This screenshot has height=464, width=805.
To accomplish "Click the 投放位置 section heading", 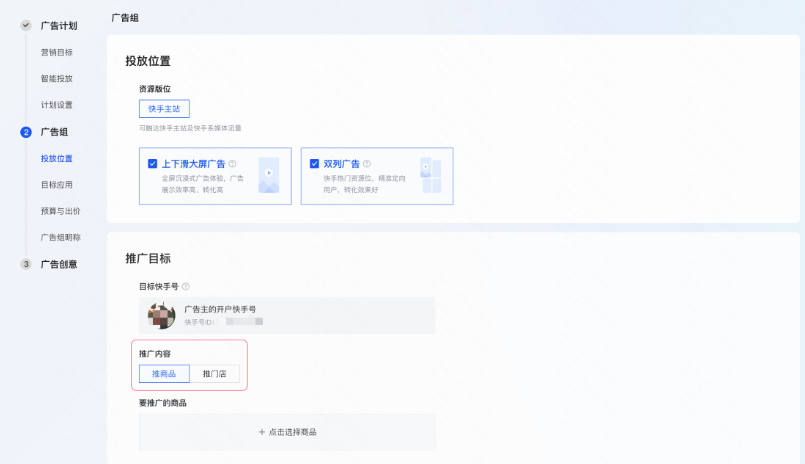I will (148, 61).
